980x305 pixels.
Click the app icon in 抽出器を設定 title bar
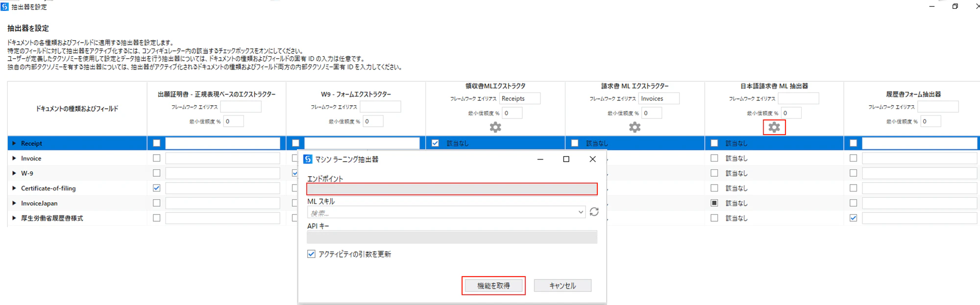(x=4, y=6)
